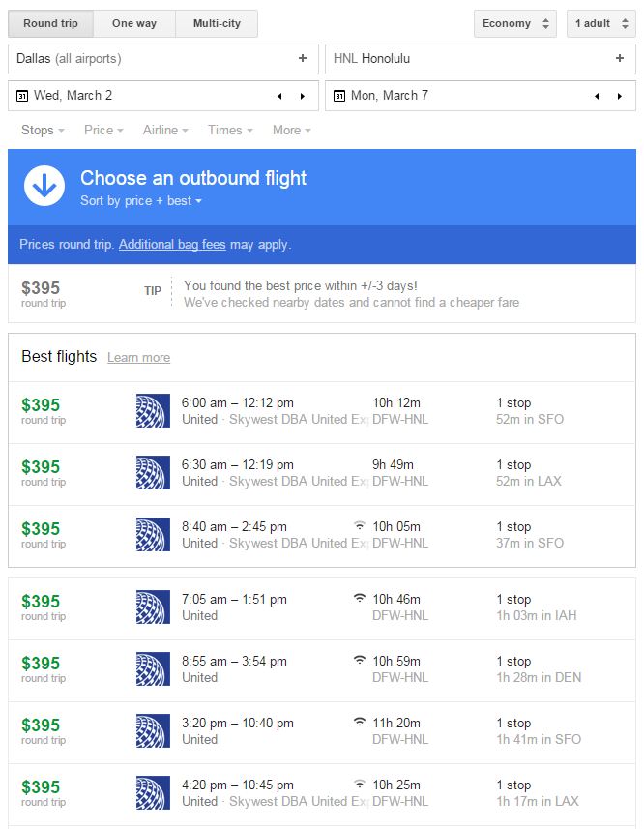Screen dimensions: 644x829
Task: Open the Stops filter menu
Action: (x=43, y=130)
